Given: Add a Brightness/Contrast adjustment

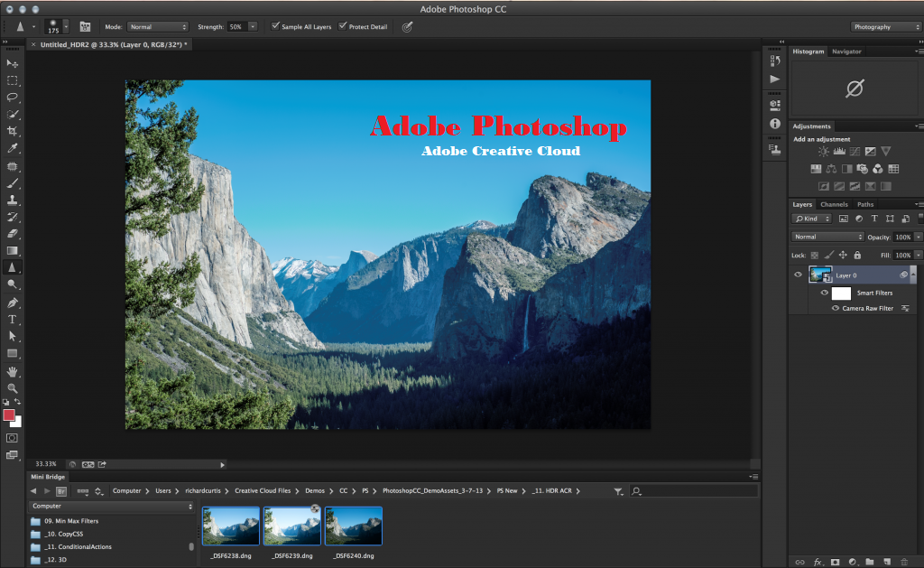Looking at the screenshot, I should (x=823, y=152).
